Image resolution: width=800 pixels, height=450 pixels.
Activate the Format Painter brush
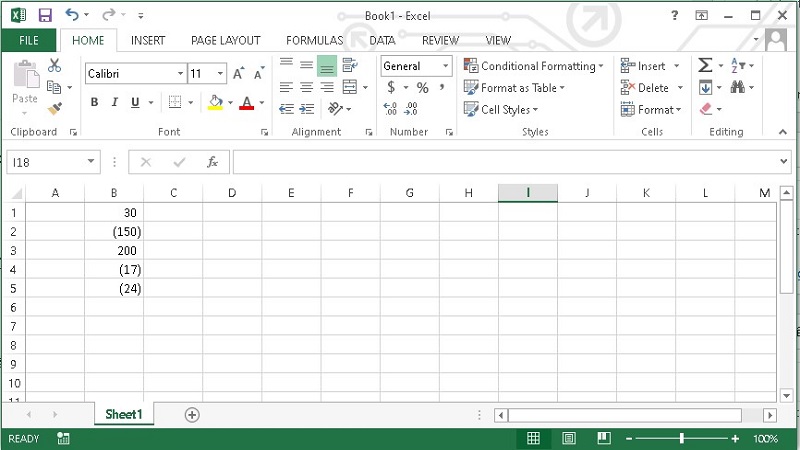pos(54,109)
